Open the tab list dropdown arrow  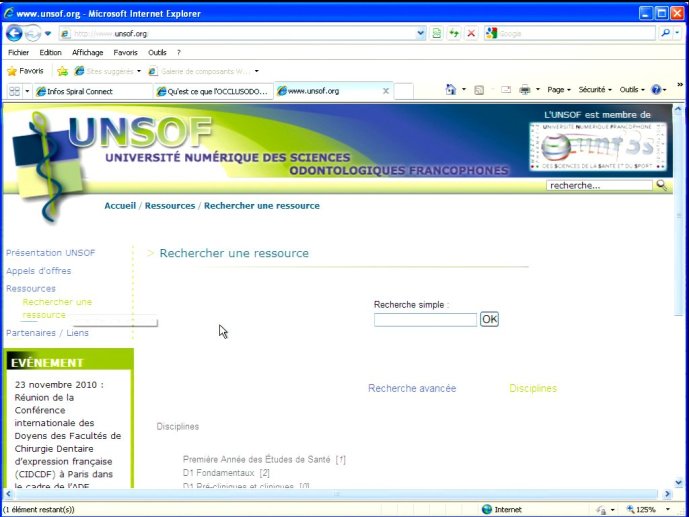point(27,91)
